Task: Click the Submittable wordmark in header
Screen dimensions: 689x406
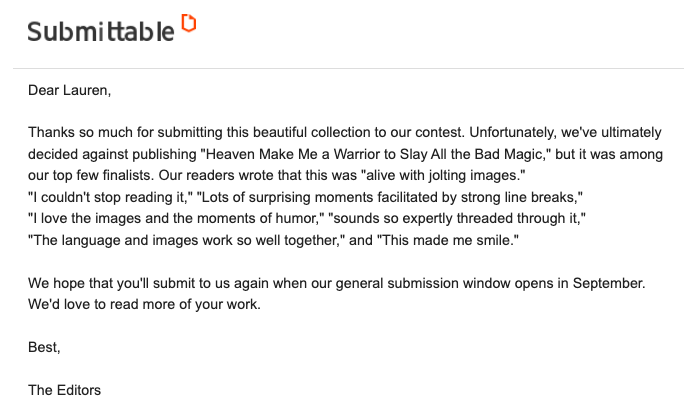Action: (100, 31)
